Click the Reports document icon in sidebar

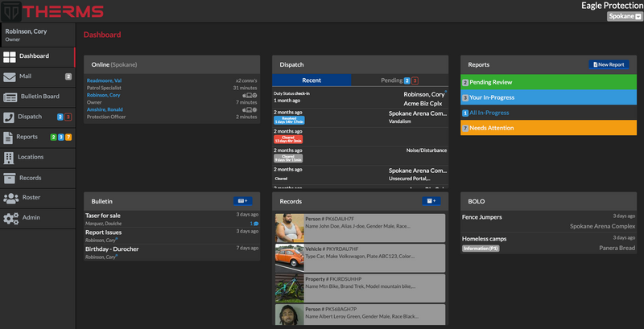(8, 138)
